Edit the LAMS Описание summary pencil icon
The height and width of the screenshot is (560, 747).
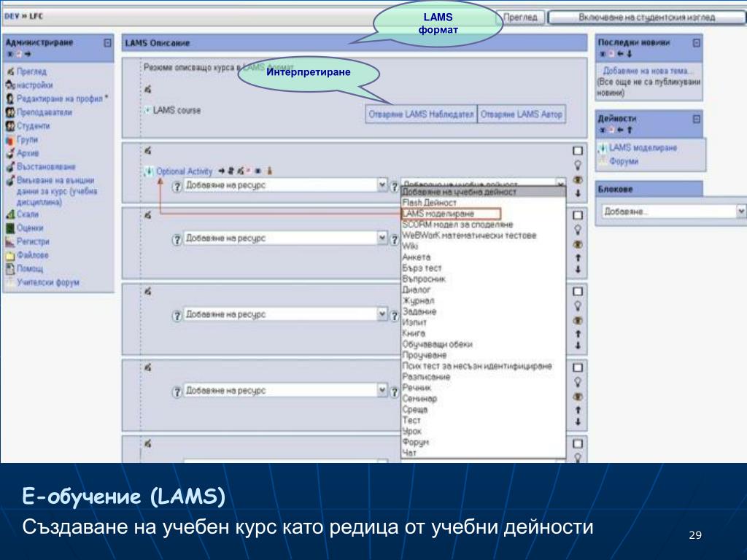[147, 89]
